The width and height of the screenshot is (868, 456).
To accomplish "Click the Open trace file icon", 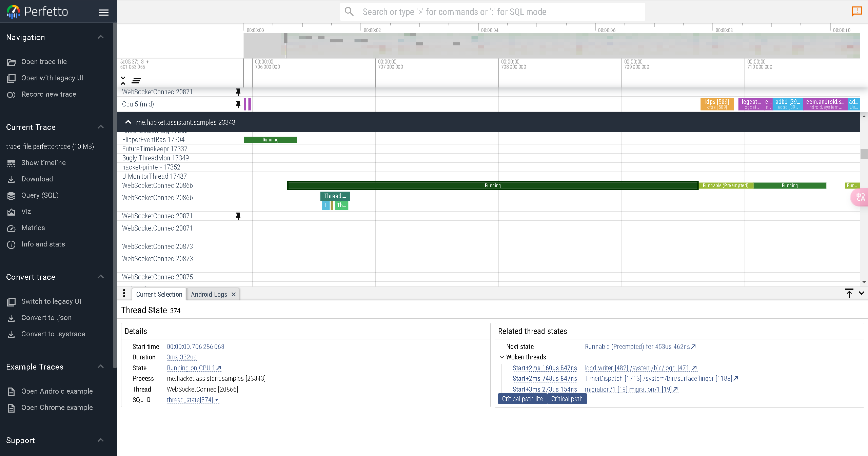I will coord(11,62).
